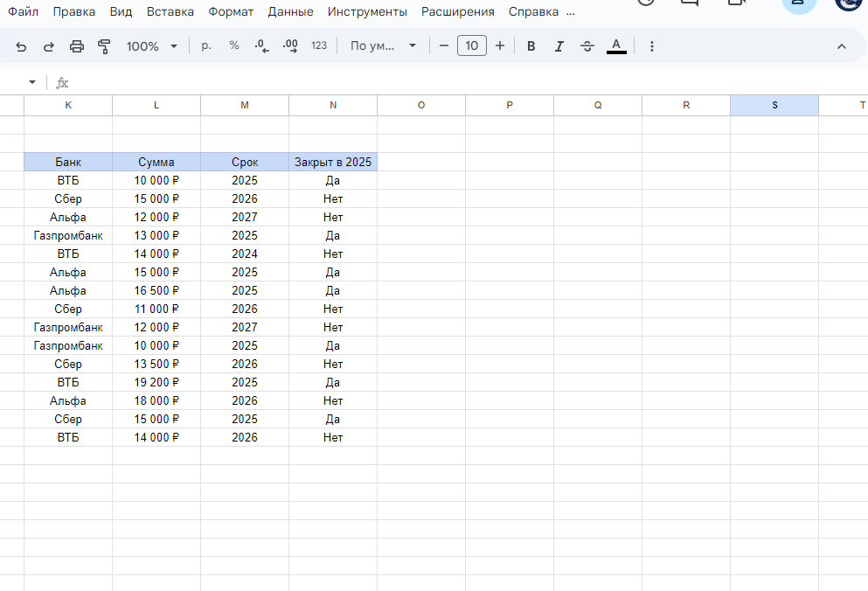This screenshot has width=868, height=591.
Task: Select the 18 000 ₽ cell
Action: click(156, 401)
